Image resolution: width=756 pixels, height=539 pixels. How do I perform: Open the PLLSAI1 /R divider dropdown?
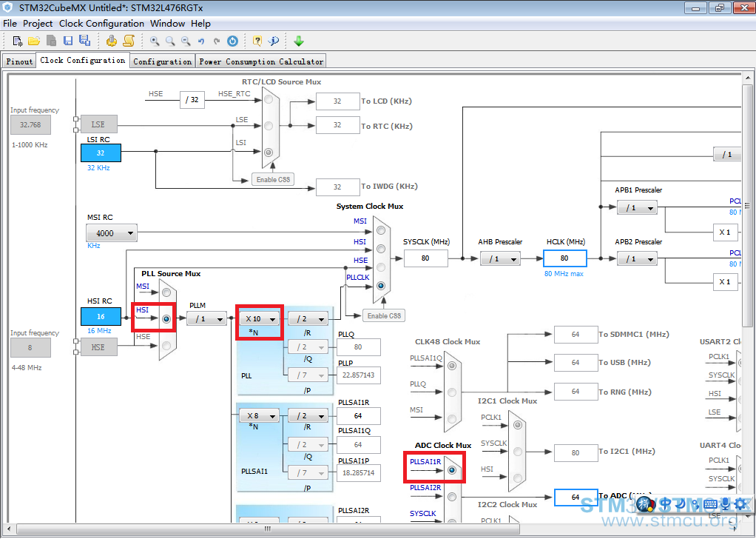pyautogui.click(x=308, y=415)
